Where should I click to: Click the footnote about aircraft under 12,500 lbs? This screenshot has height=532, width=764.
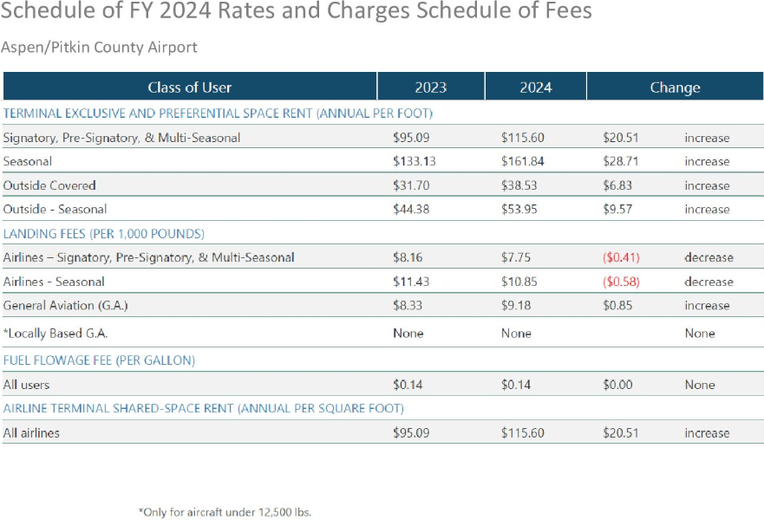[x=225, y=512]
